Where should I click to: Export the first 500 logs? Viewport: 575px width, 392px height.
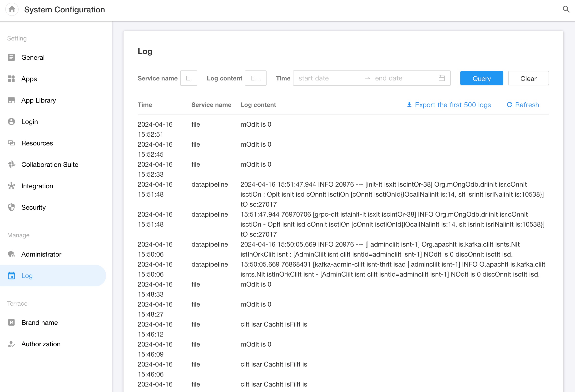coord(449,105)
